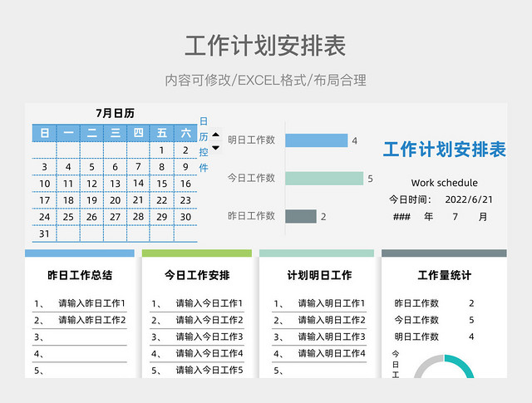Click the 计划明日工作 card heading
Viewport: 532px width, 403px height.
[x=319, y=275]
